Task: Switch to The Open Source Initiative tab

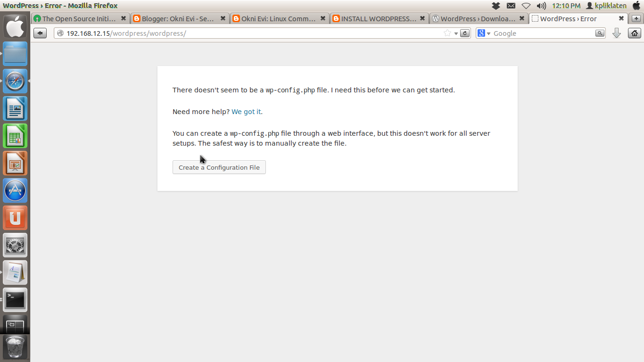Action: coord(80,19)
